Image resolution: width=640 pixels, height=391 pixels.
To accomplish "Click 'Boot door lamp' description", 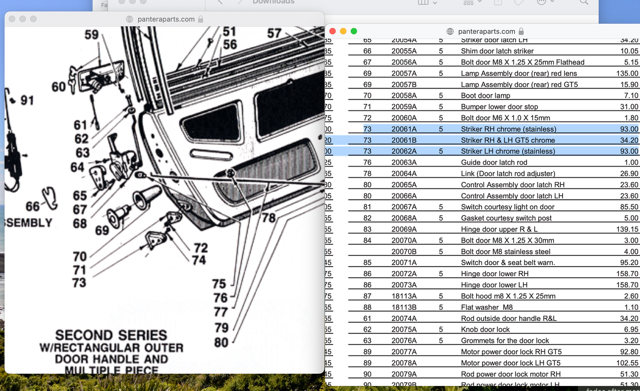I will 485,96.
